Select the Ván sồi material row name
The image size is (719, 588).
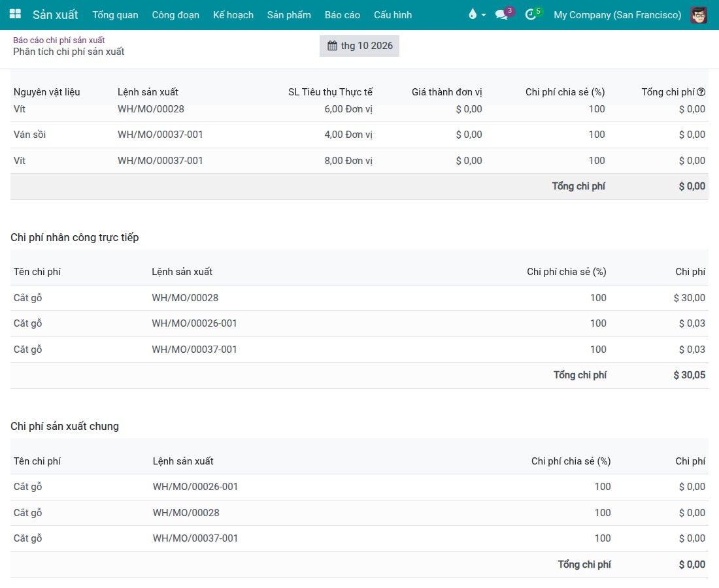click(30, 135)
